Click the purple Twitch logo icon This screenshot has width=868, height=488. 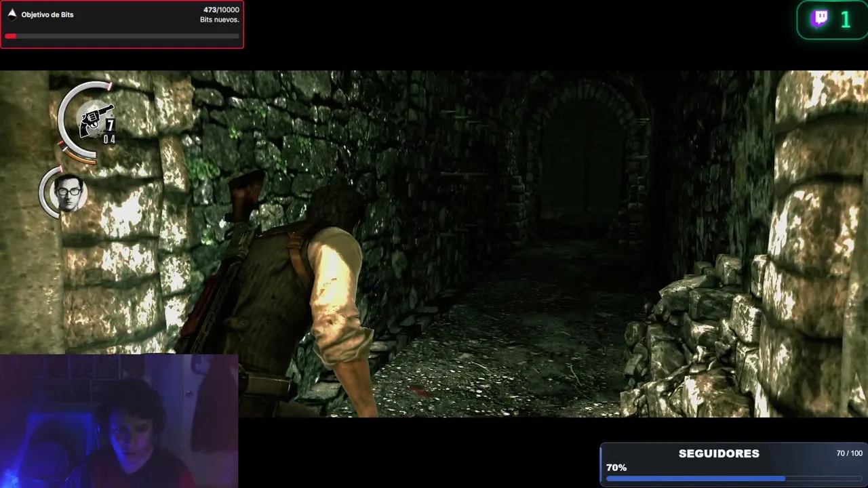pos(820,19)
